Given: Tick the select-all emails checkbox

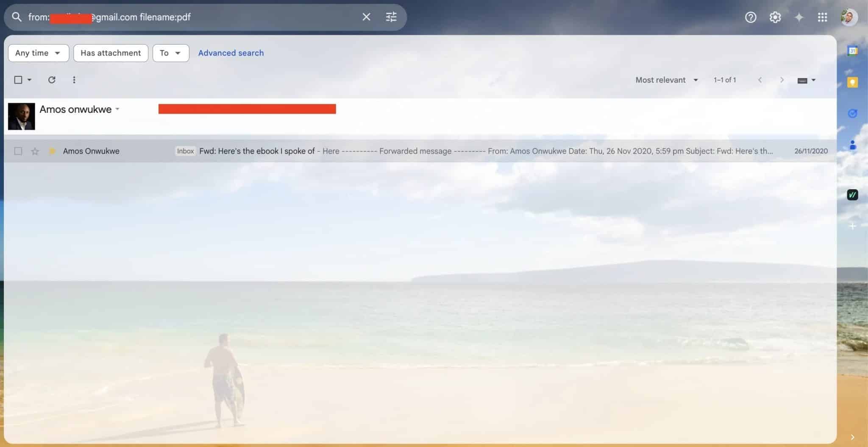Looking at the screenshot, I should click(x=18, y=80).
